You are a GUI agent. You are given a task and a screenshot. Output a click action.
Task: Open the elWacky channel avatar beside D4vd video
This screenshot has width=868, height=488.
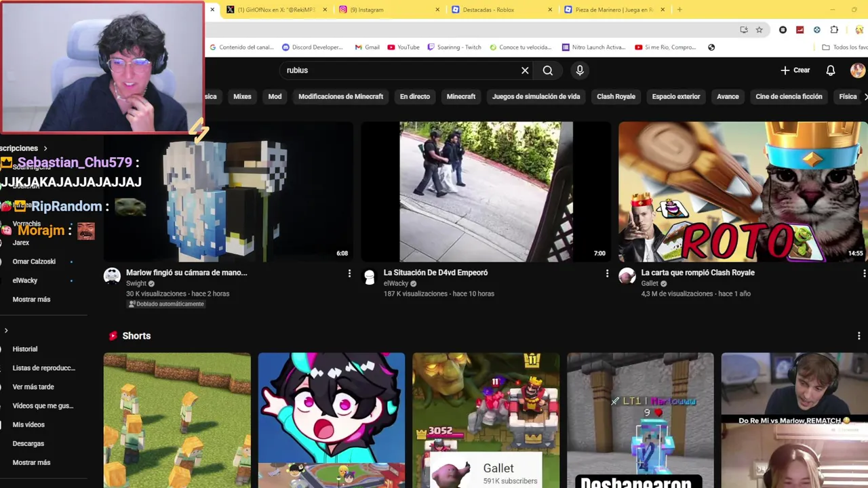pyautogui.click(x=370, y=276)
